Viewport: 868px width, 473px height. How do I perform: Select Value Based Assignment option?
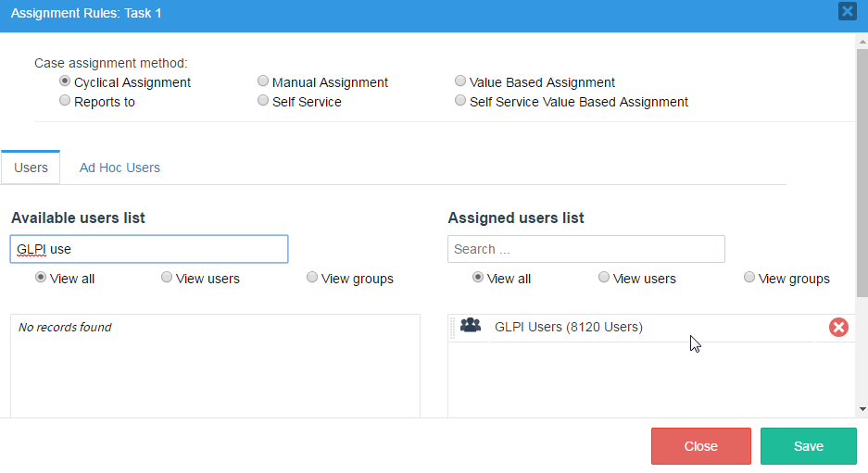pos(460,81)
